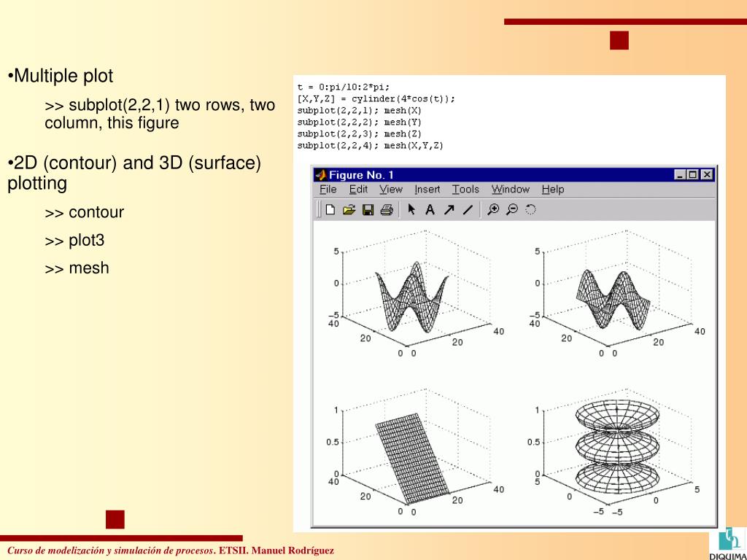Click the footer 'Curso de modelización' text
Screen dimensions: 747x560
[171, 551]
